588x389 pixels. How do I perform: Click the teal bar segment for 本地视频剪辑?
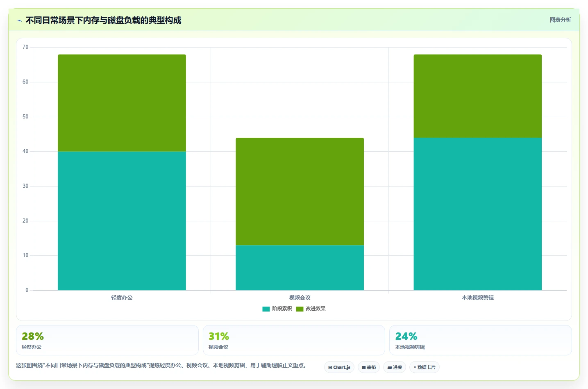pyautogui.click(x=477, y=214)
